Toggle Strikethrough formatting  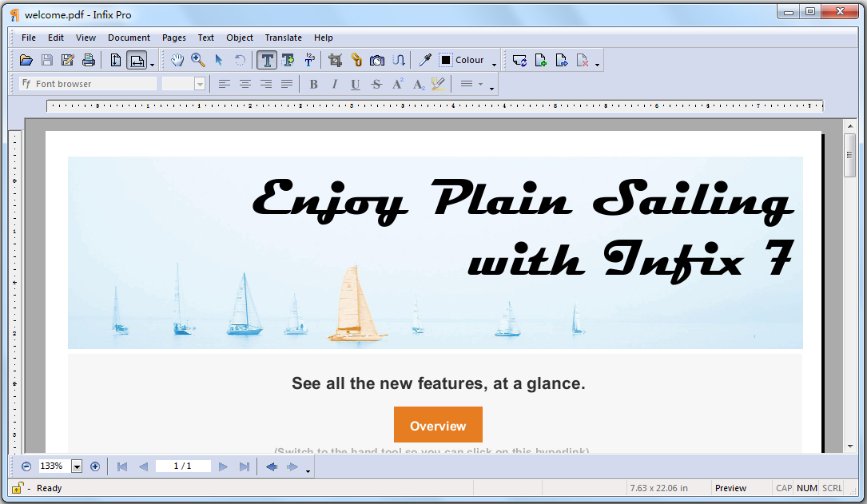pos(376,84)
